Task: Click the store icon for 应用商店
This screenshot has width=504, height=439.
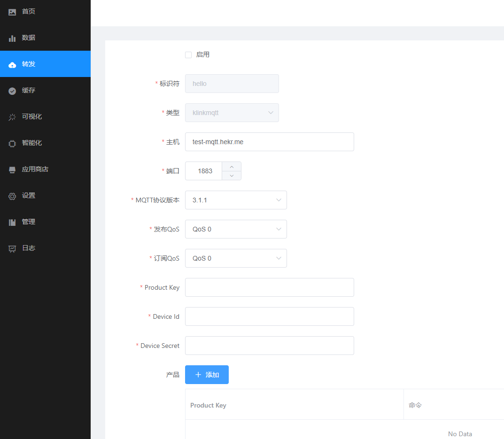Action: [12, 169]
